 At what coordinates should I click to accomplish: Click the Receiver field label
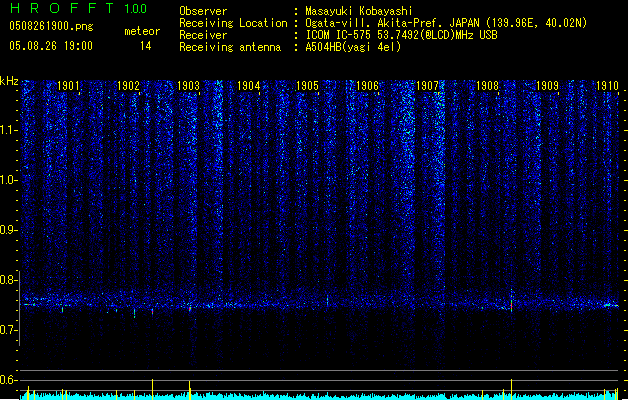coord(203,35)
